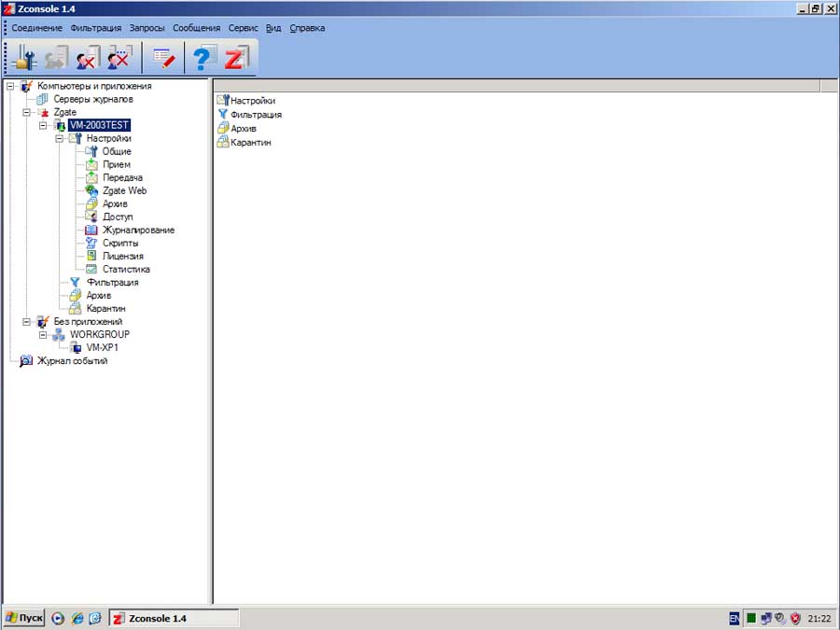Open the Запросы menu
This screenshot has width=840, height=630.
click(x=147, y=28)
